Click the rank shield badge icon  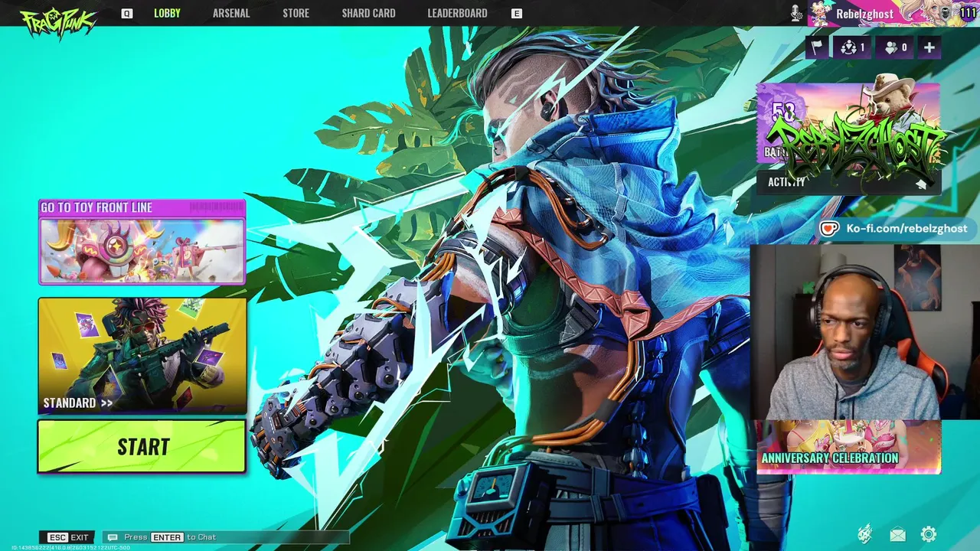pos(946,13)
